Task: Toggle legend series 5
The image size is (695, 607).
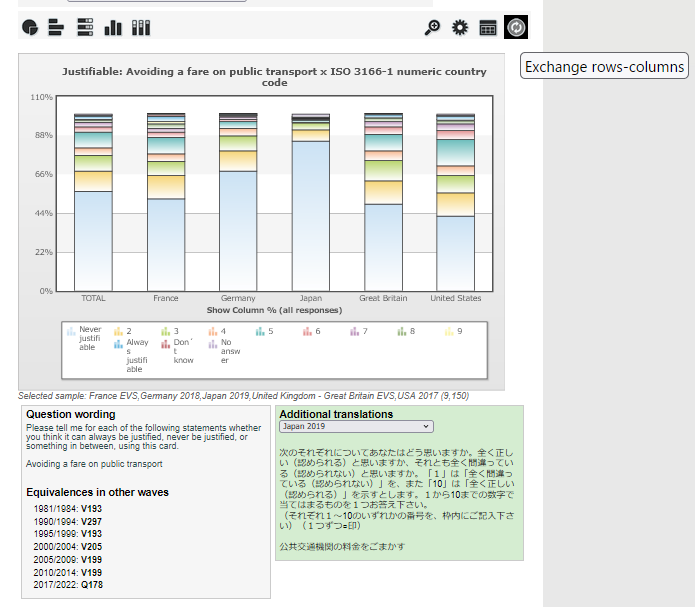Action: click(x=265, y=331)
